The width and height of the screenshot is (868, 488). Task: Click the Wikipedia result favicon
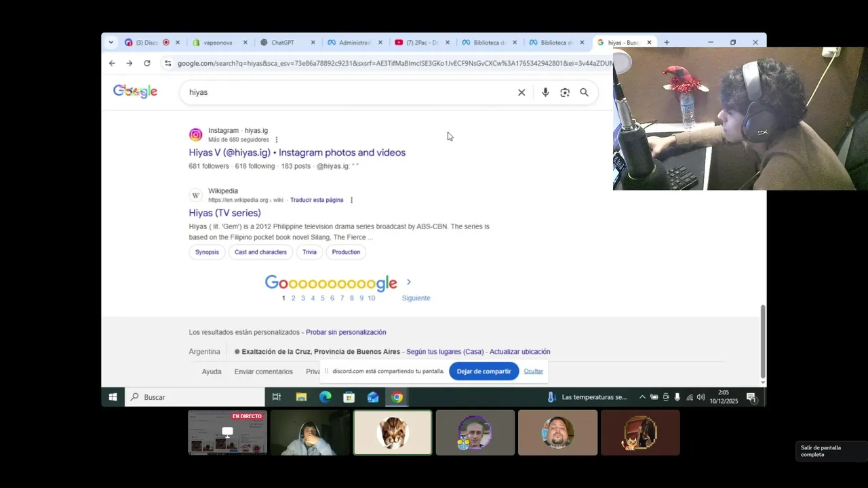[195, 195]
